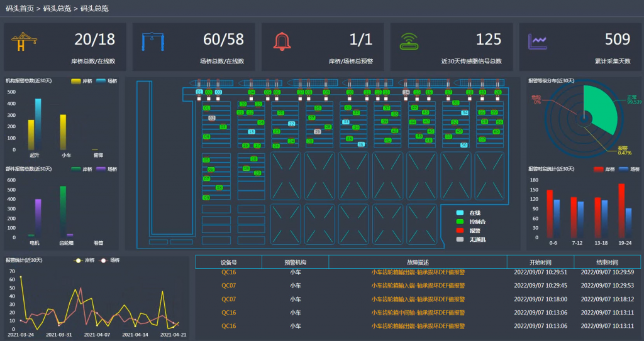Select cyan yard crane 36 marker
This screenshot has height=341, width=644.
pyautogui.click(x=360, y=144)
